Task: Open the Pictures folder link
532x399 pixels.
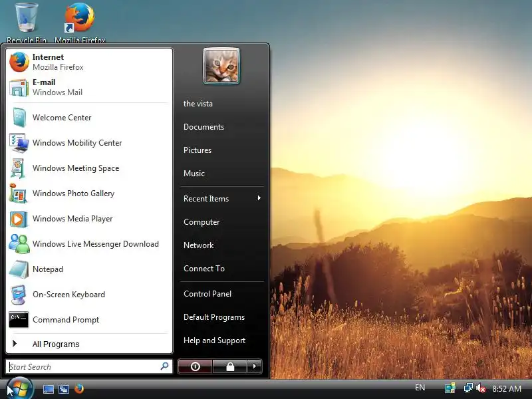Action: [198, 150]
